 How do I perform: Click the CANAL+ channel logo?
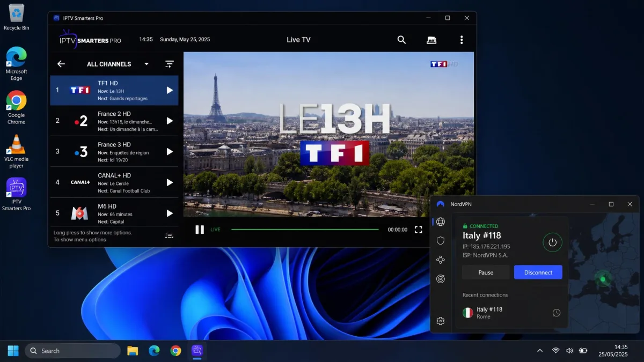coord(80,182)
